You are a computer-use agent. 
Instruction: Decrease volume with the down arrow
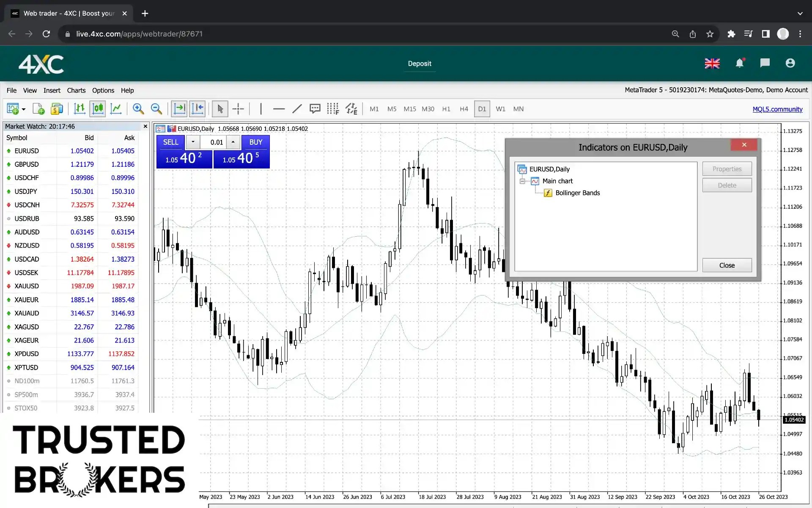pyautogui.click(x=193, y=142)
